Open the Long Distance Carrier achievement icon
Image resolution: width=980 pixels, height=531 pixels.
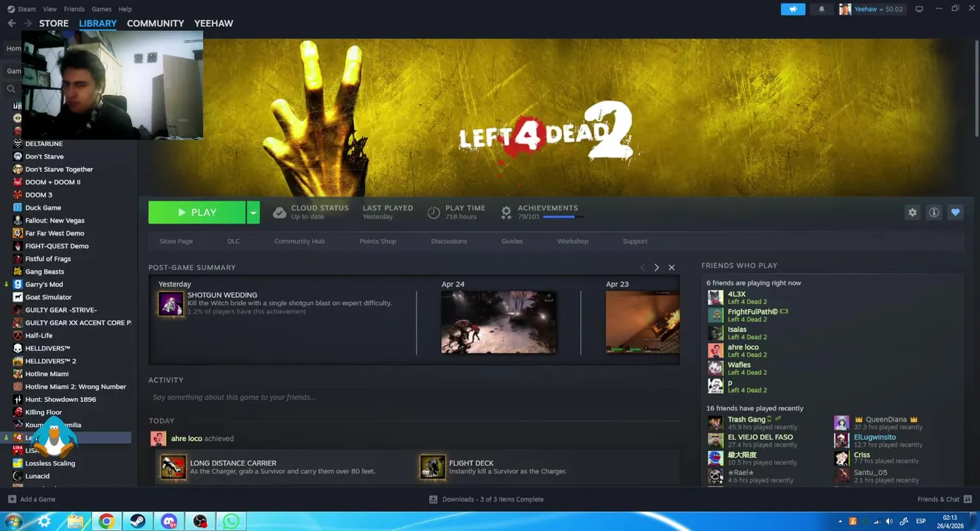(174, 467)
